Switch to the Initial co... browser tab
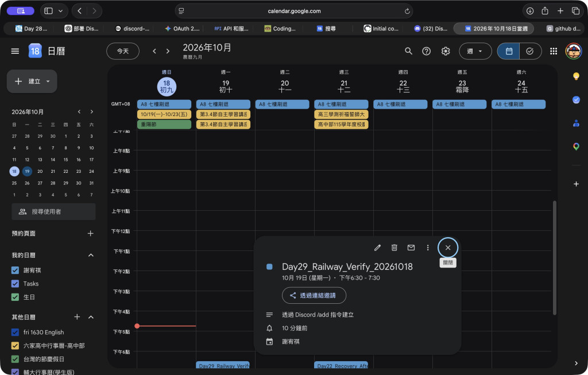 click(381, 29)
